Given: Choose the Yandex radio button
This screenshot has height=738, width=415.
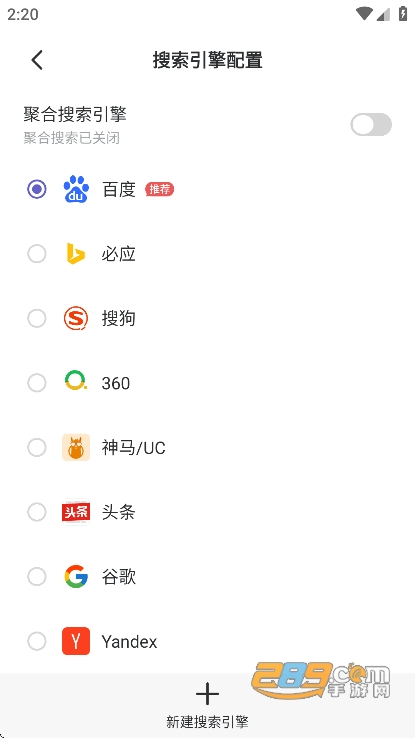Looking at the screenshot, I should [x=37, y=641].
